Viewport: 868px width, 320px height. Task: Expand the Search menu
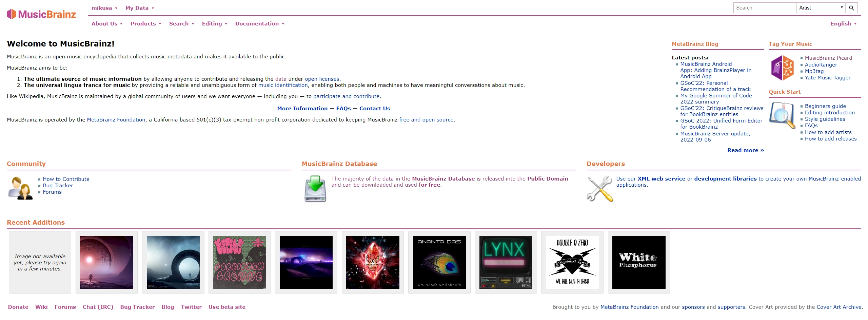(x=181, y=23)
